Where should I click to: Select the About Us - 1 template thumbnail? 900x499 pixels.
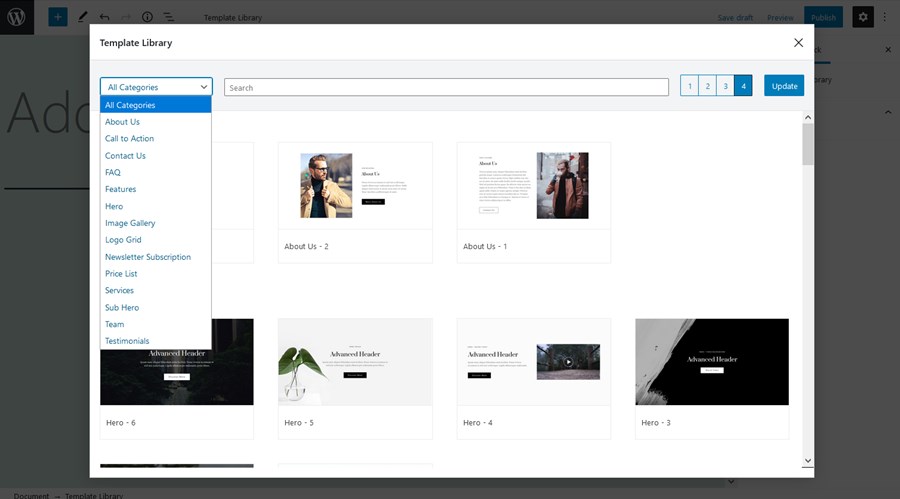pos(534,186)
